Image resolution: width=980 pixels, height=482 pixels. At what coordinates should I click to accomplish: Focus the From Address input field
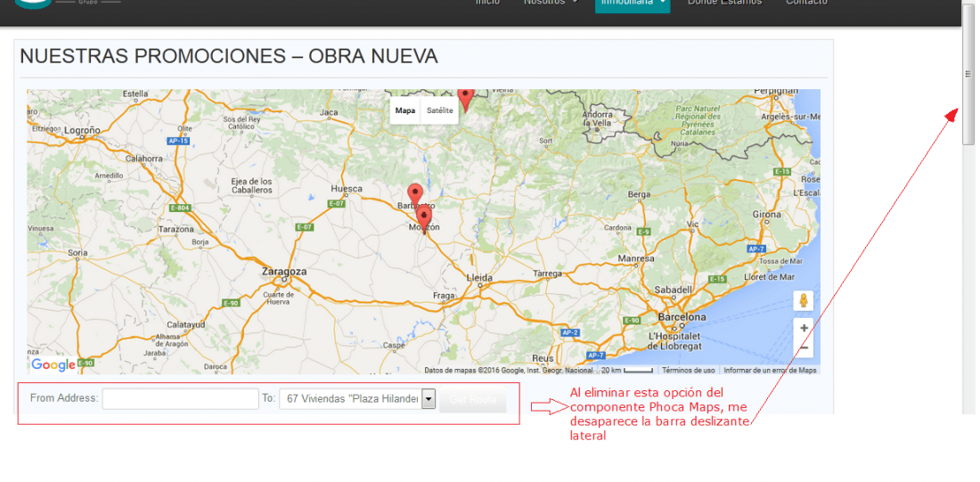click(181, 399)
